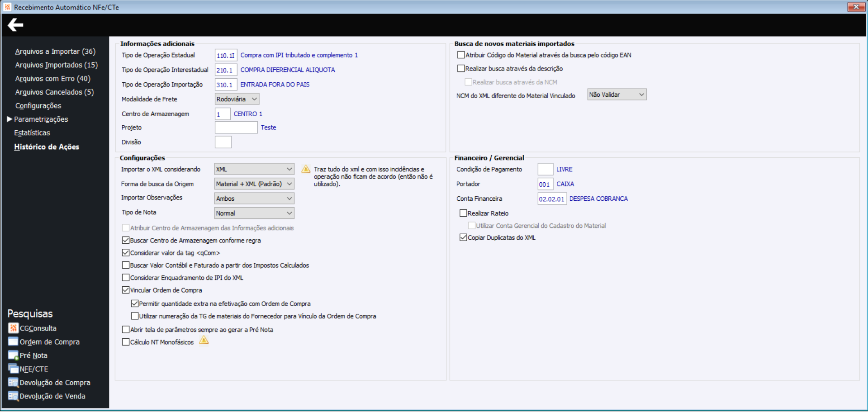This screenshot has height=412, width=868.
Task: Click the Divisão input field
Action: click(x=223, y=142)
